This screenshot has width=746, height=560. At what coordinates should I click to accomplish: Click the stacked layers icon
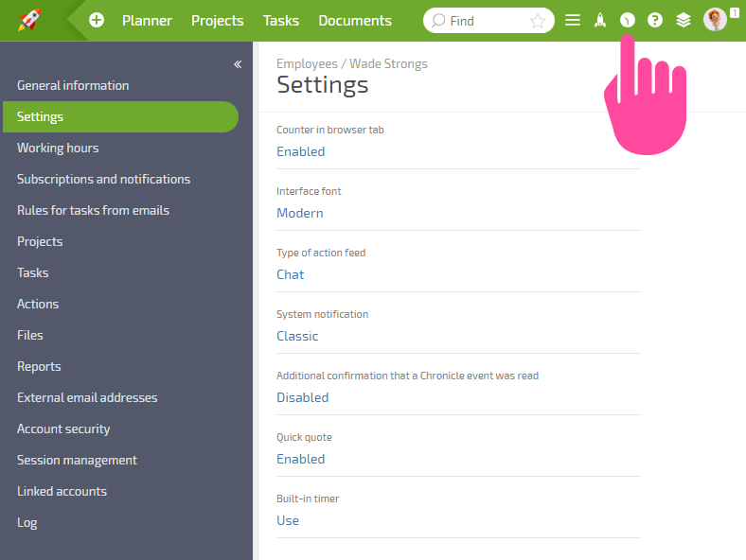[x=684, y=20]
